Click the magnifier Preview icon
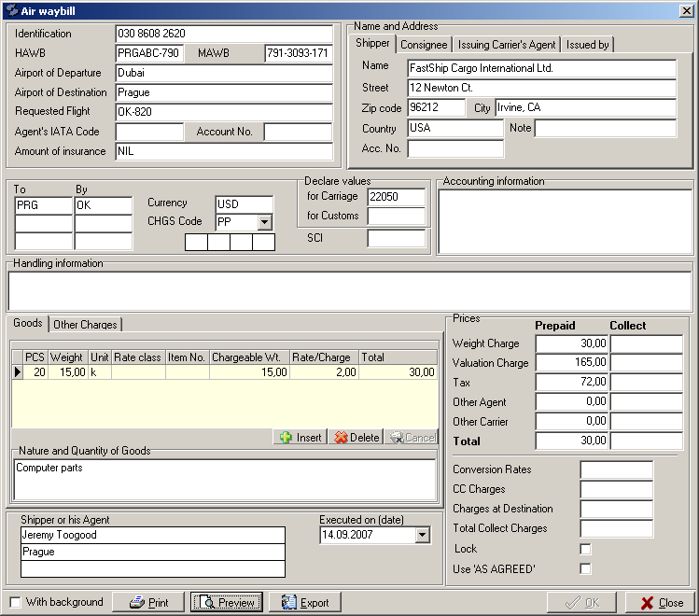The height and width of the screenshot is (616, 699). click(x=208, y=602)
